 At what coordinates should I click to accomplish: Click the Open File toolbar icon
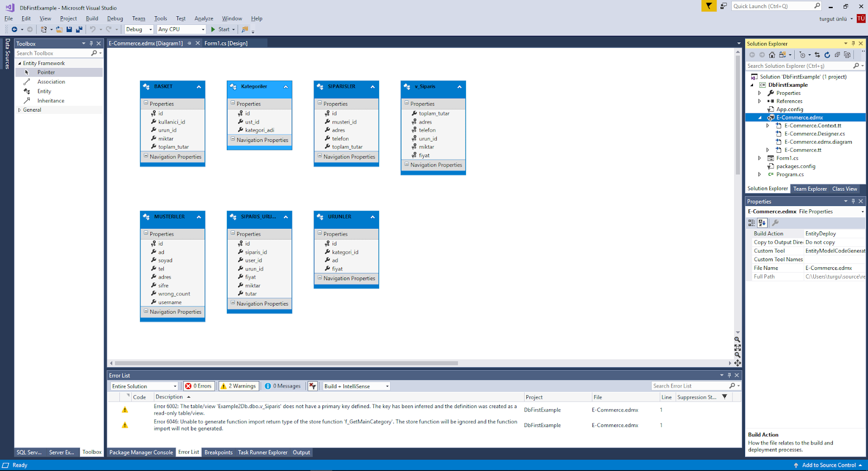tap(59, 29)
